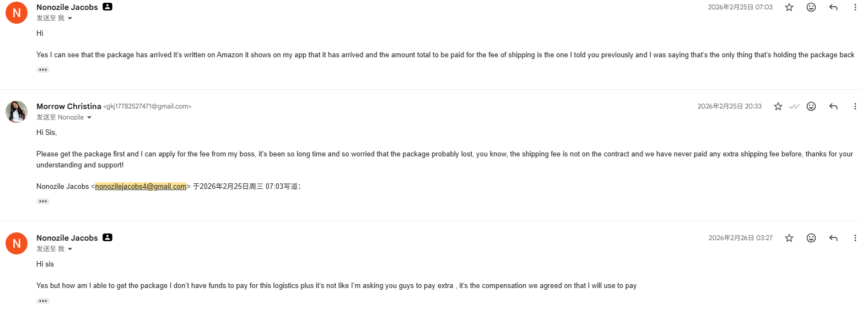Click the Morrow Christina profile photo
Viewport: 868px width, 315px height.
17,112
